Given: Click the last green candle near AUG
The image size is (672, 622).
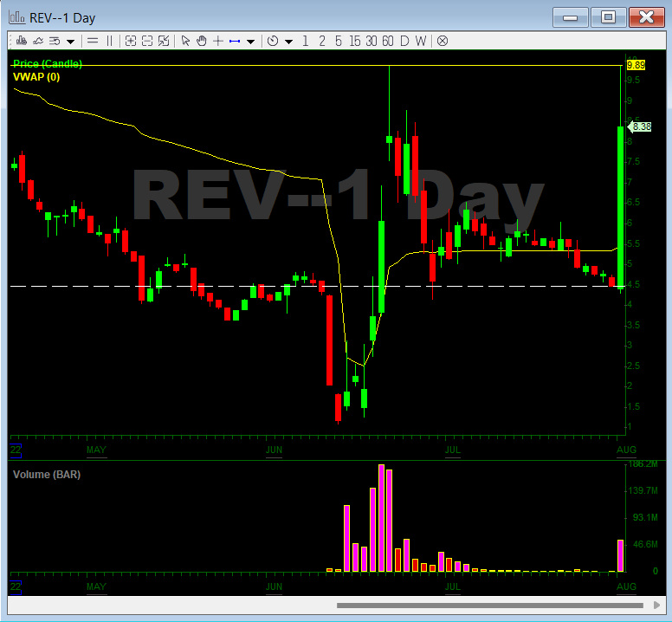Looking at the screenshot, I should (x=620, y=207).
